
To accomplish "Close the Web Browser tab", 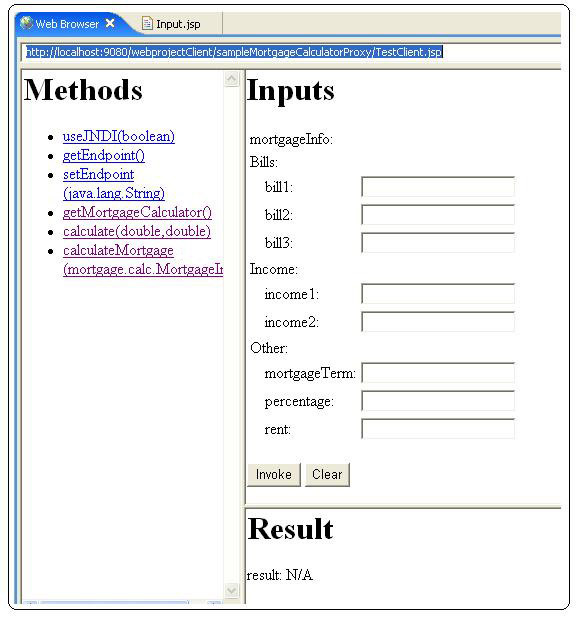I will tap(110, 24).
